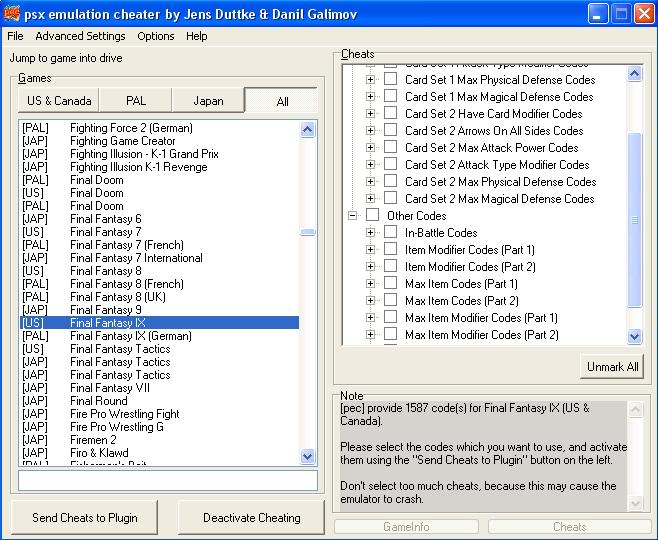Click the Jump to game into drive link
This screenshot has width=658, height=540.
66,58
